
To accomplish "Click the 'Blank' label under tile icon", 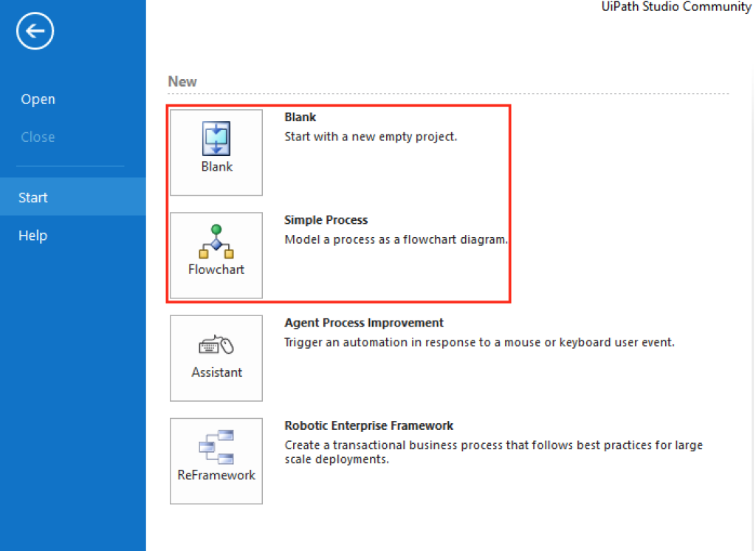I will pyautogui.click(x=216, y=167).
